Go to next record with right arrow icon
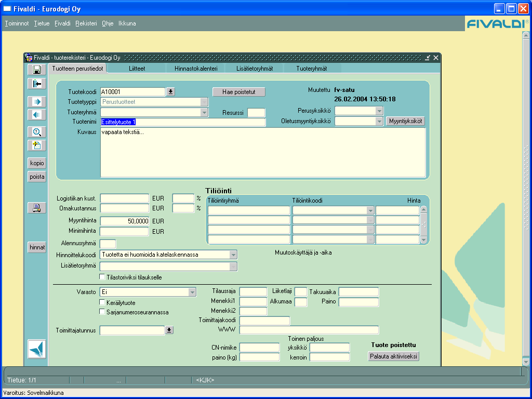The height and width of the screenshot is (399, 532). (x=37, y=102)
